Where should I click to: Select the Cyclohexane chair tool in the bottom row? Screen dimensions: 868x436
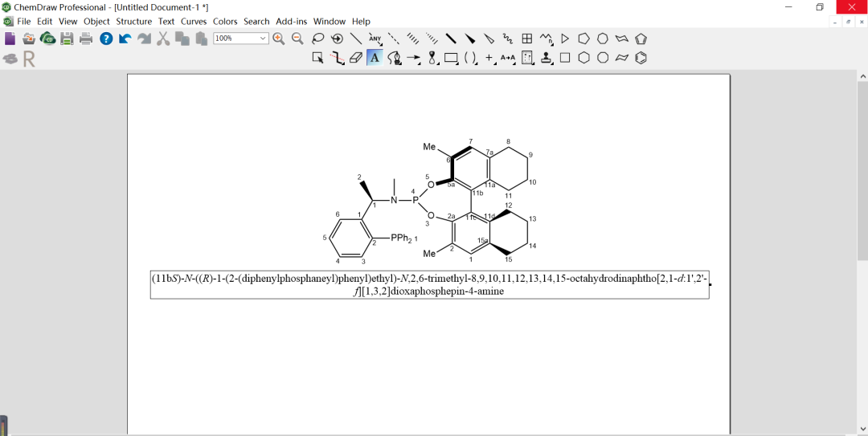[621, 58]
